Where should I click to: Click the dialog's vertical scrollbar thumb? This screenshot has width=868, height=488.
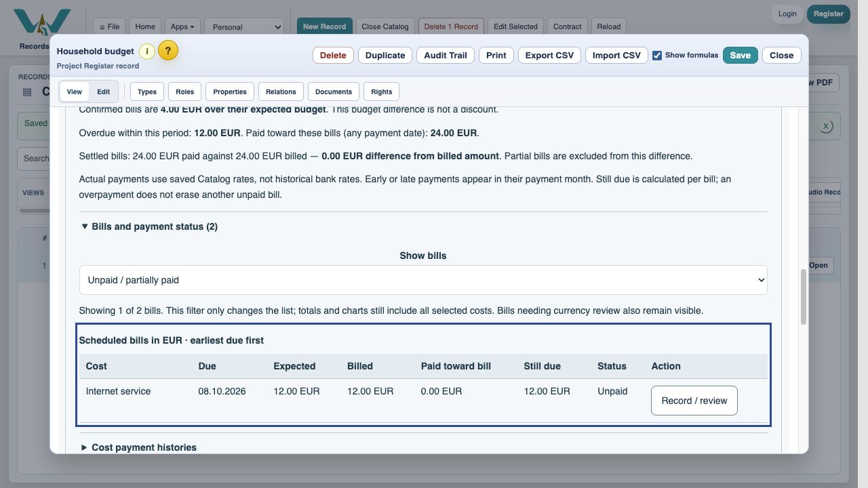click(804, 297)
